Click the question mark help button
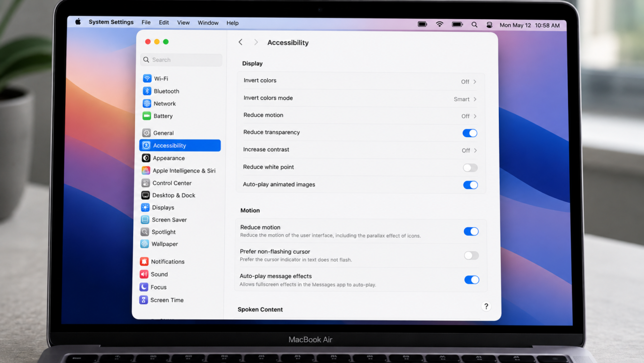The height and width of the screenshot is (363, 644). (486, 306)
